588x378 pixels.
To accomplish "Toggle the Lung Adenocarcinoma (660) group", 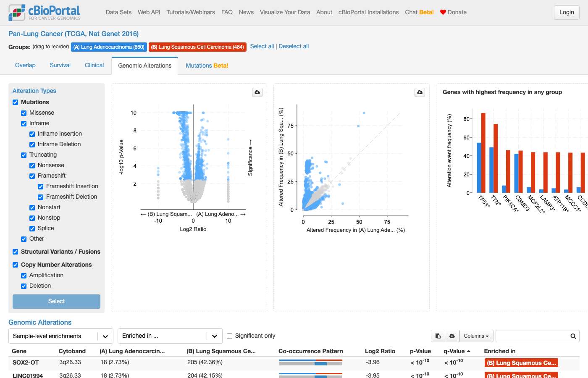I will [x=109, y=47].
